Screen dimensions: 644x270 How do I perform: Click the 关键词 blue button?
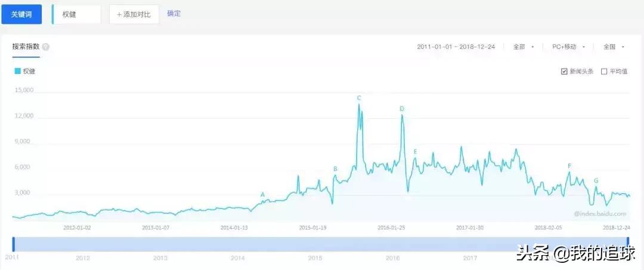point(21,14)
